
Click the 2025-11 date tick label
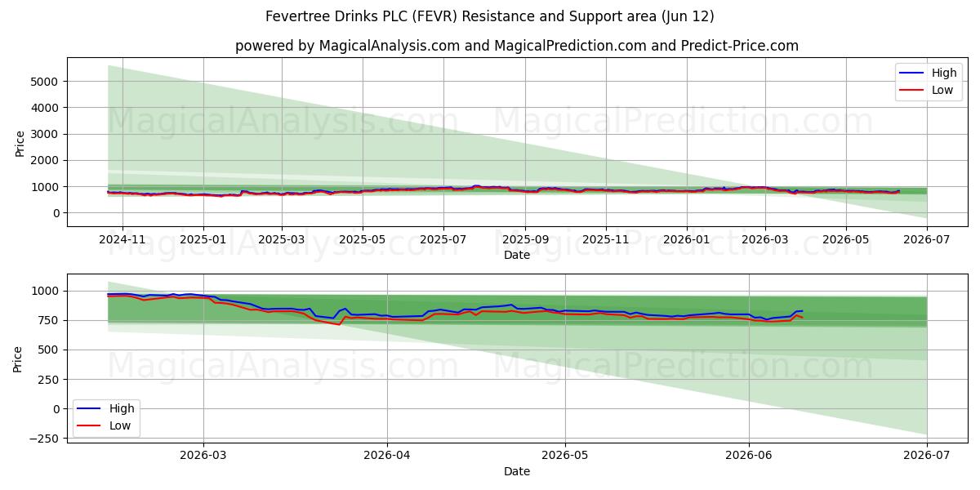[605, 238]
